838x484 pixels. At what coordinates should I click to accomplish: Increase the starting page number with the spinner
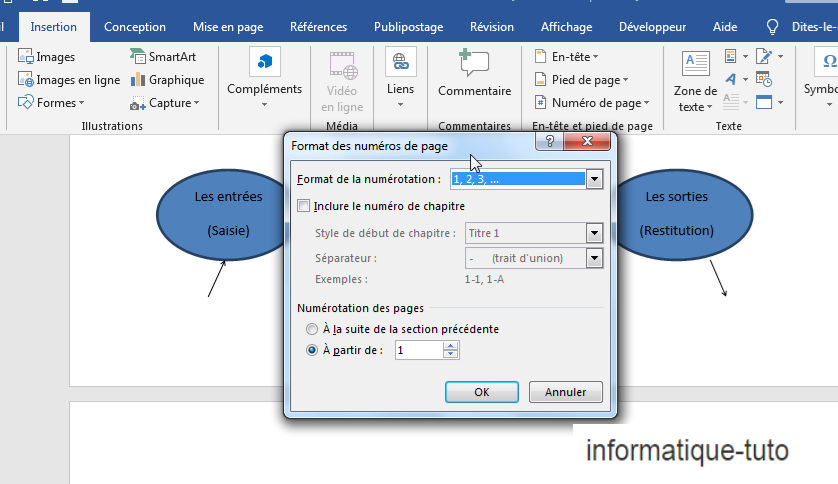coord(451,346)
